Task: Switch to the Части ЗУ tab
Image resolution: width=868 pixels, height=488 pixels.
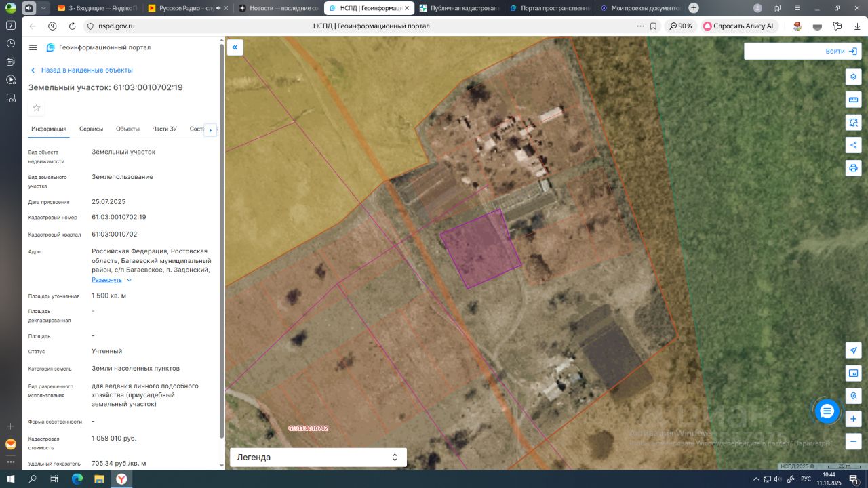Action: [x=165, y=129]
